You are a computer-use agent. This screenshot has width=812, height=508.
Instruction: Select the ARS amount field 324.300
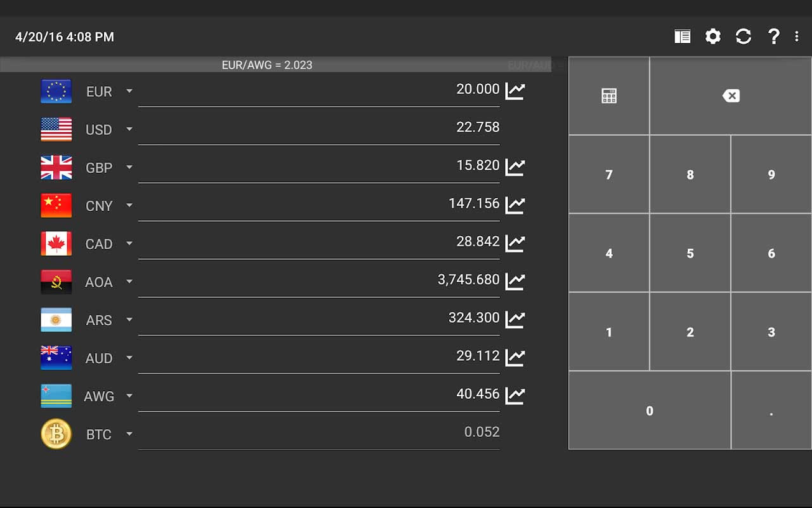click(319, 318)
